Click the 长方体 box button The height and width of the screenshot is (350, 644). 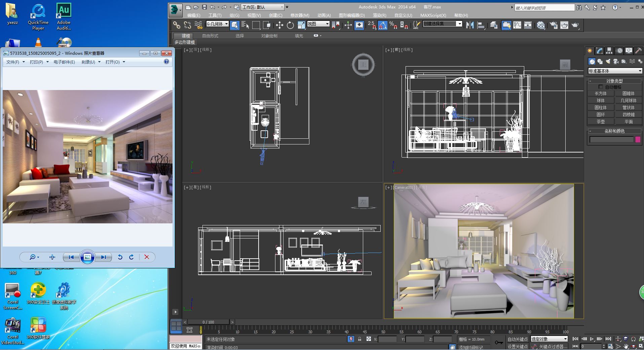[601, 93]
